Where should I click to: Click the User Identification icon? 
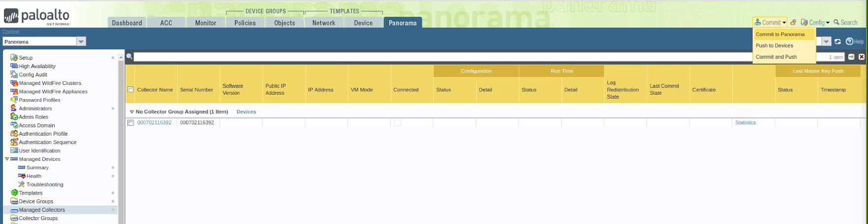(x=14, y=150)
